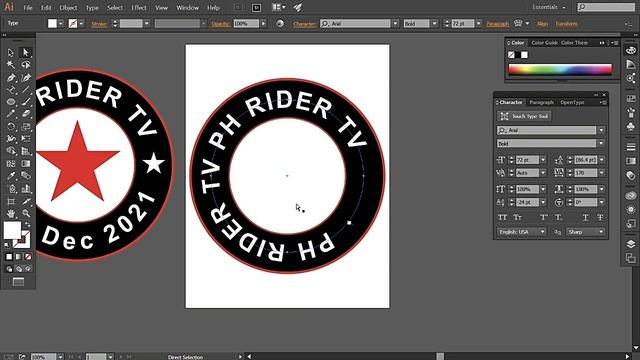
Task: Open Opacity dropdown in control bar
Action: 263,24
